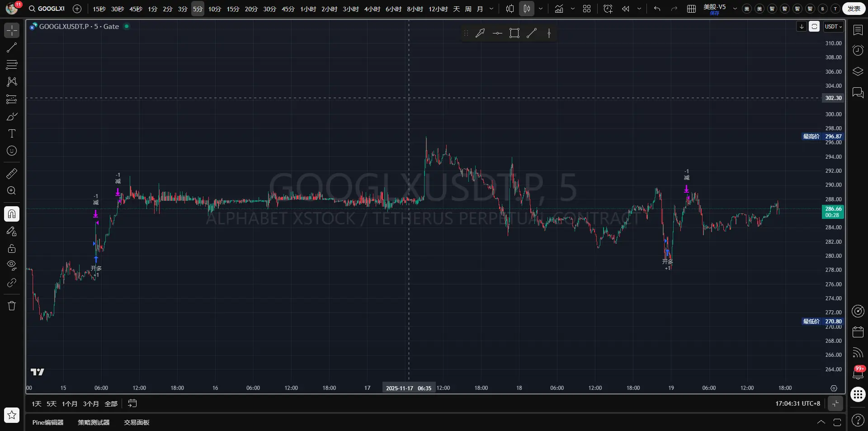Select the 15分 timeframe

[x=233, y=9]
